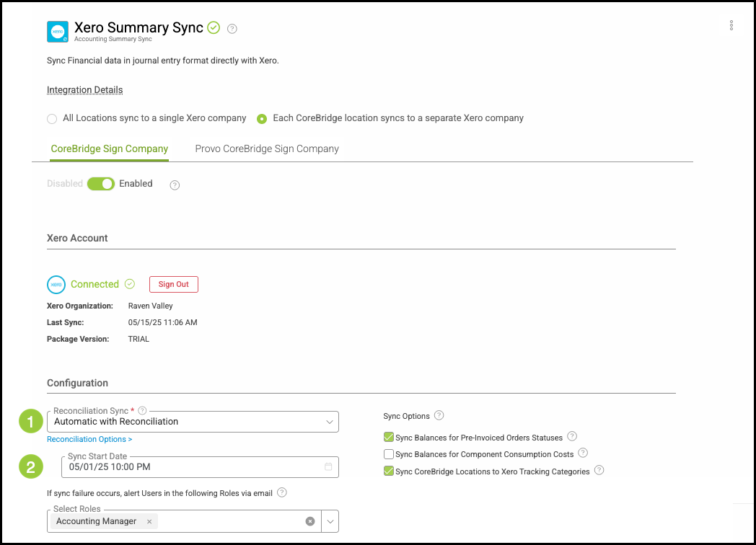
Task: Click the Configuration section heading
Action: pos(77,383)
